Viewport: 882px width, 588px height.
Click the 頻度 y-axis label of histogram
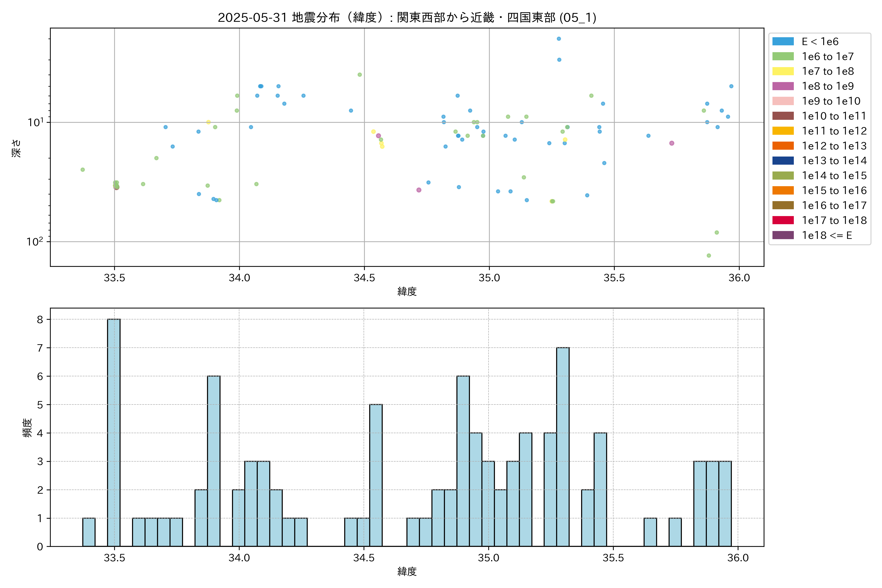tap(27, 428)
